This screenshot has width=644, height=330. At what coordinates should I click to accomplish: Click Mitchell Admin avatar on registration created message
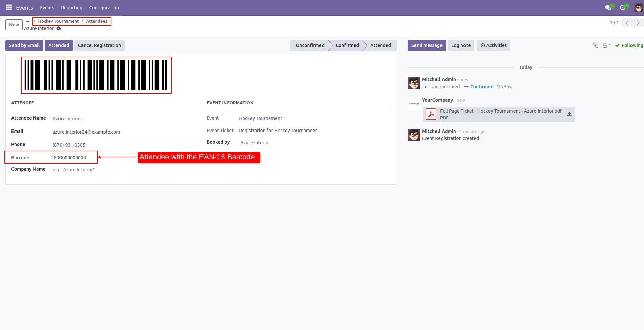(414, 135)
